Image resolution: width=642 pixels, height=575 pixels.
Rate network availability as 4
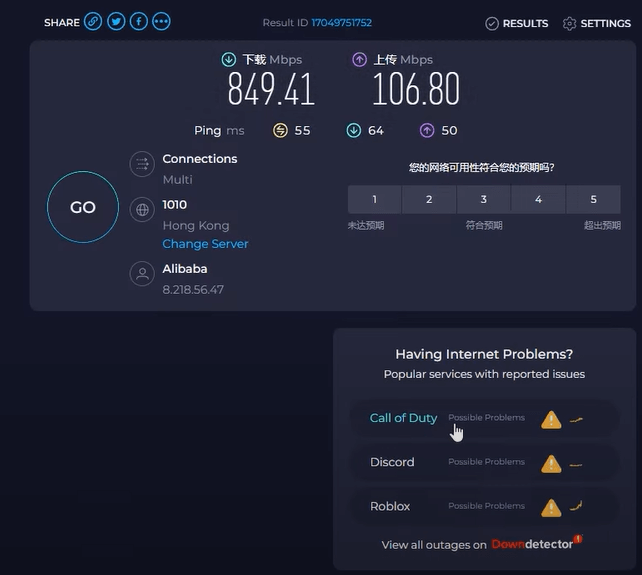[538, 199]
